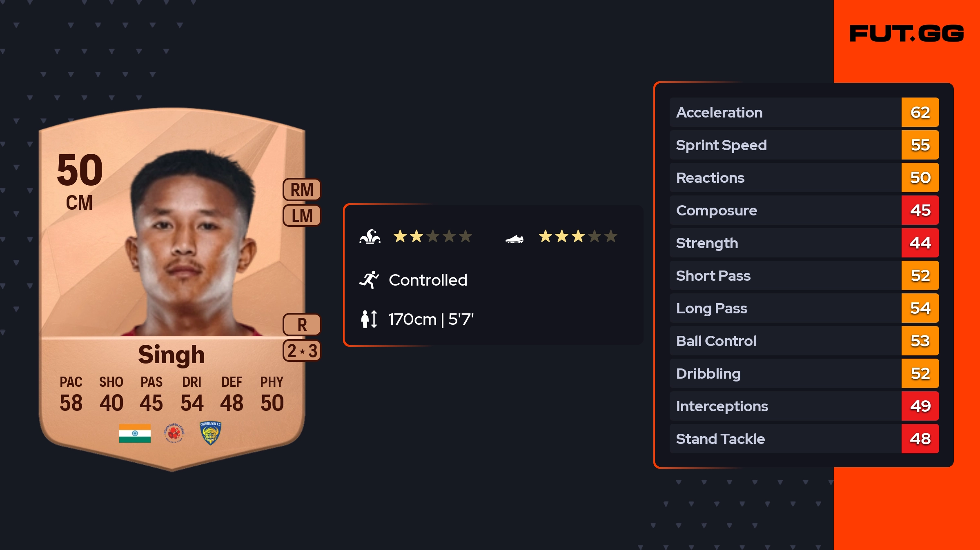Click the India flag on card

pyautogui.click(x=135, y=433)
